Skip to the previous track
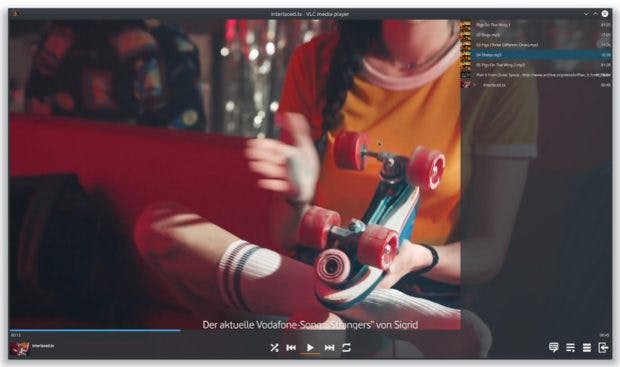620x367 pixels. tap(291, 348)
